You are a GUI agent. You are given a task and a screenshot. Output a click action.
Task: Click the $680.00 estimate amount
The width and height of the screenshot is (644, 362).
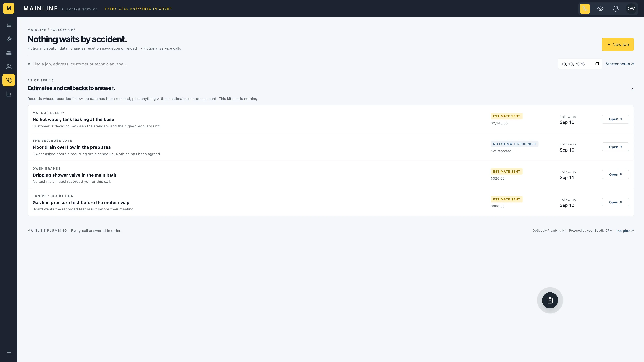(x=497, y=206)
